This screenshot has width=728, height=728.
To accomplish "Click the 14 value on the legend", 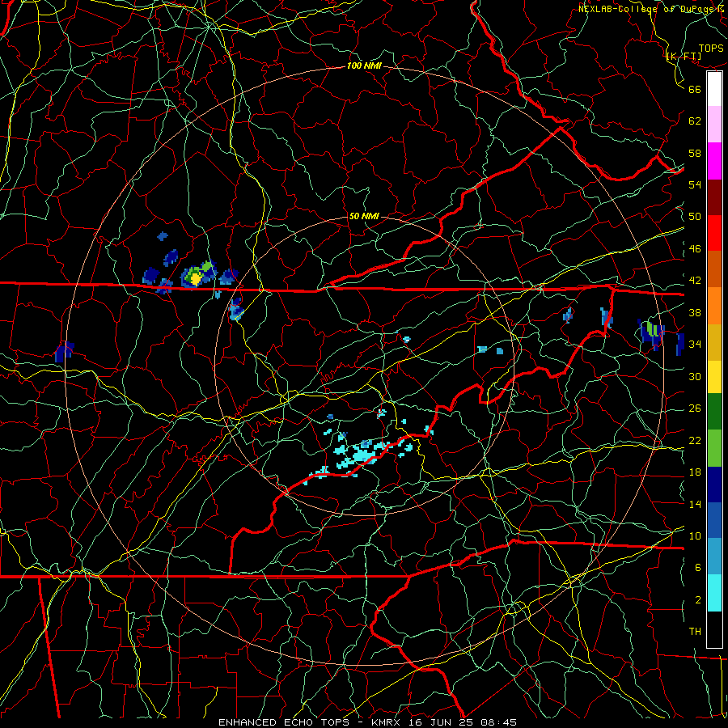I will (695, 504).
